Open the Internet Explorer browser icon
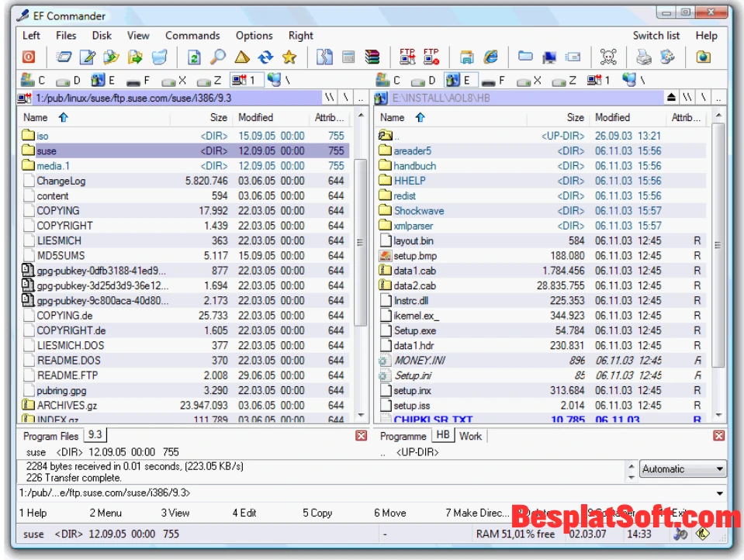 (490, 57)
